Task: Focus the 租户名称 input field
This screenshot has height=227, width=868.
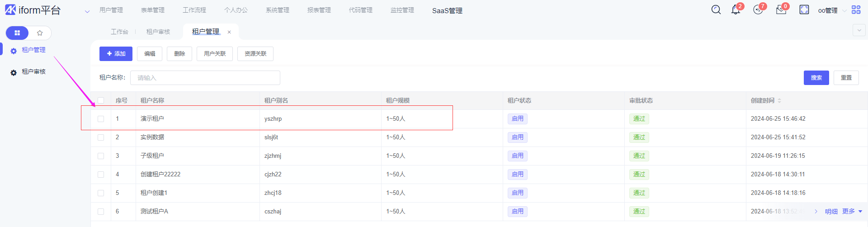Action: [205, 78]
